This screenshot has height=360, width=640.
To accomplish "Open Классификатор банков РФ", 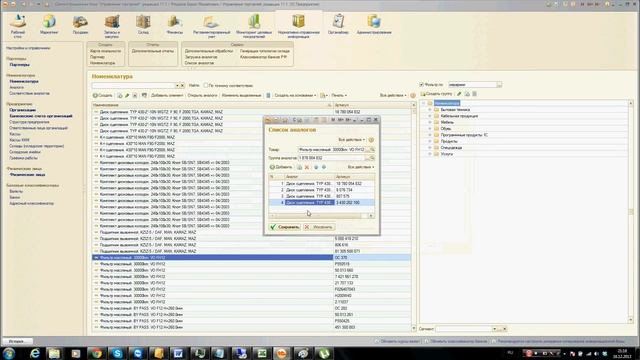I will tap(263, 57).
